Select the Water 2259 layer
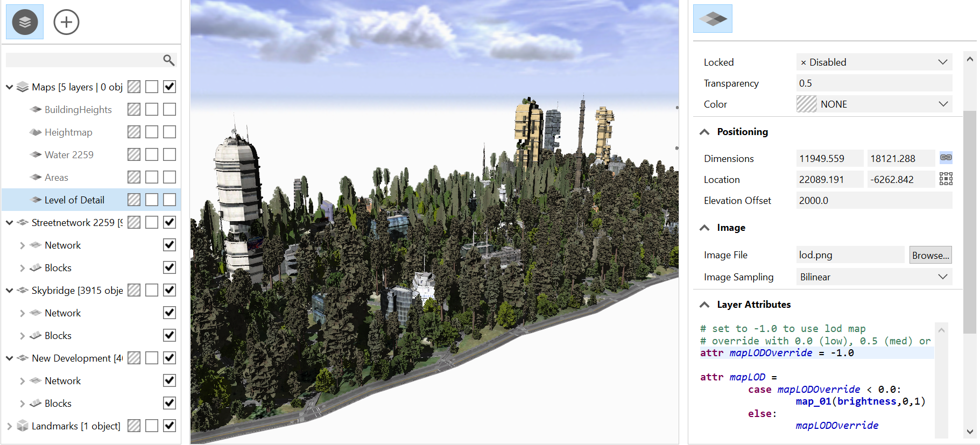 coord(69,155)
